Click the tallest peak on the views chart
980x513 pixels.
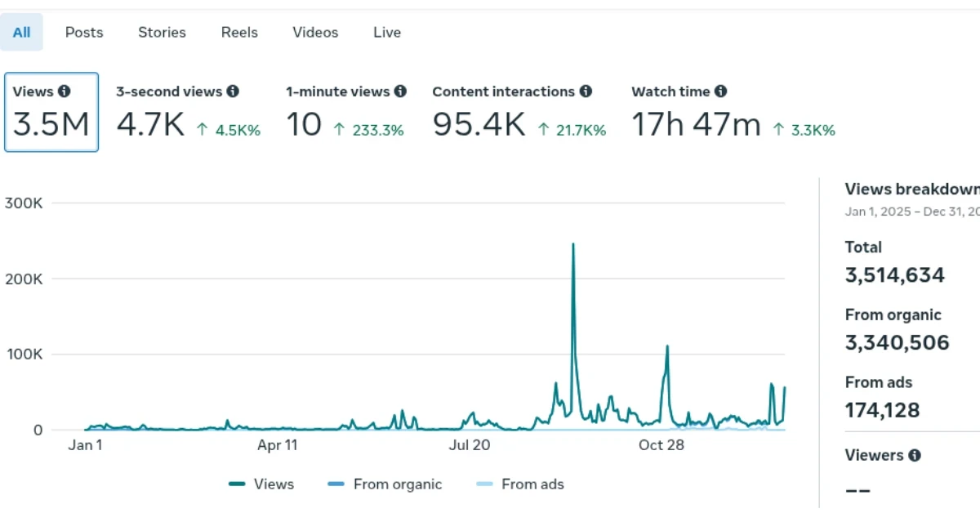click(573, 244)
